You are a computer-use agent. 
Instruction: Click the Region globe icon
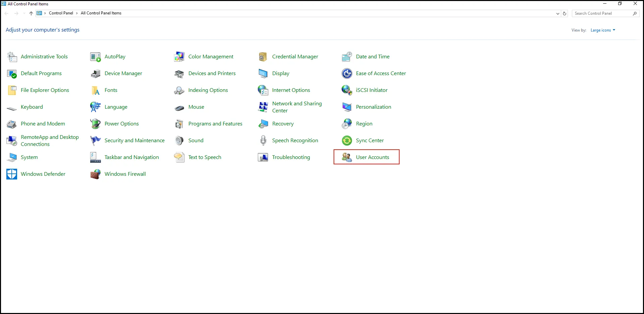[x=347, y=124]
